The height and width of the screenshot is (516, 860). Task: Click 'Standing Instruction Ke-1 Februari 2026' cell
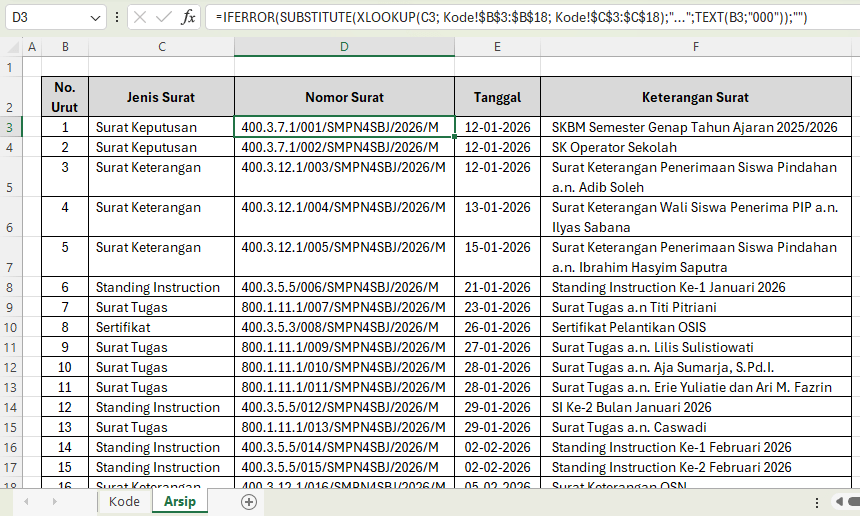click(695, 447)
